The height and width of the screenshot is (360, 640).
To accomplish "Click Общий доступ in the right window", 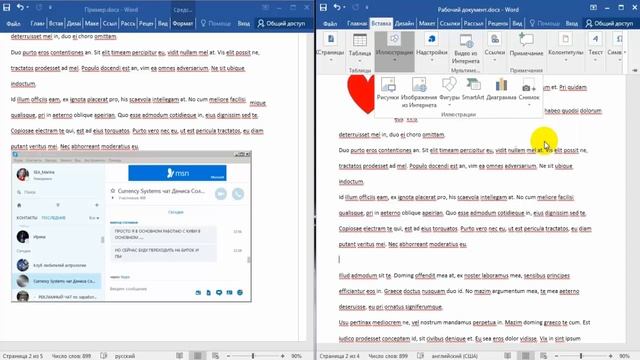I will pos(609,24).
